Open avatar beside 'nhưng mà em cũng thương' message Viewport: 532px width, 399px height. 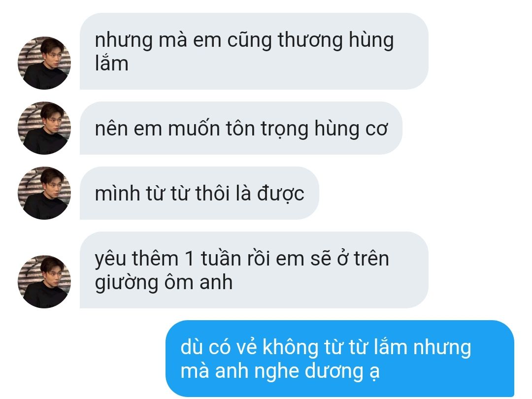(x=44, y=63)
